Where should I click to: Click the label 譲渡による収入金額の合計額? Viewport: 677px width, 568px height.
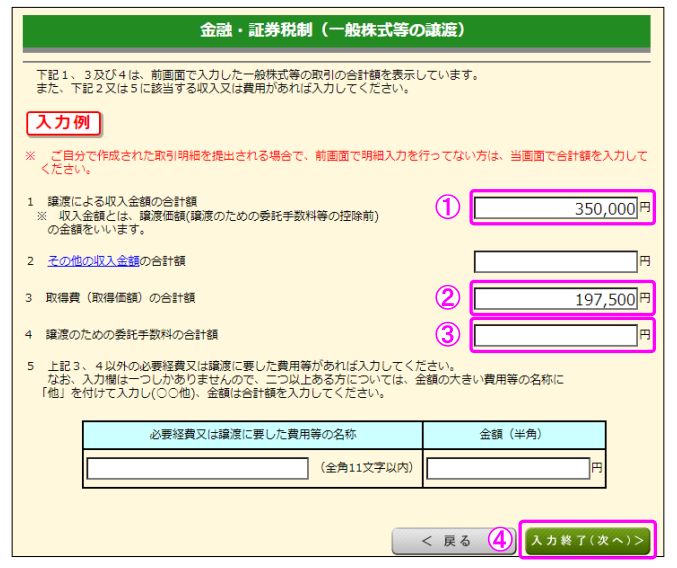coord(122,202)
